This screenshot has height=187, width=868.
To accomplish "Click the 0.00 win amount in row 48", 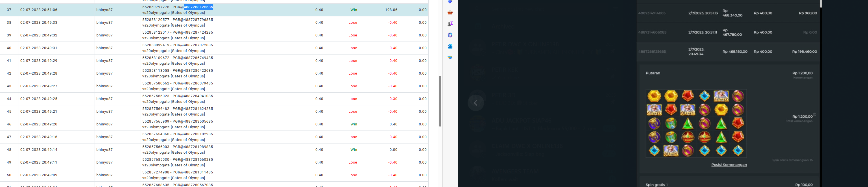I will click(393, 150).
